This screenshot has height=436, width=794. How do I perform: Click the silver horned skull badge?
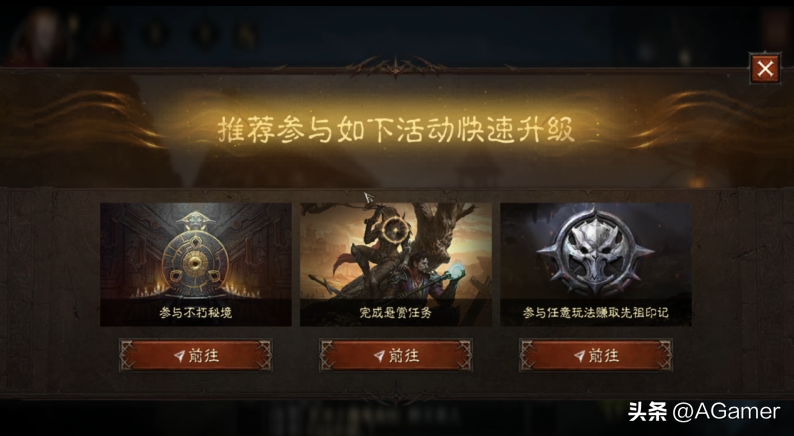click(596, 253)
